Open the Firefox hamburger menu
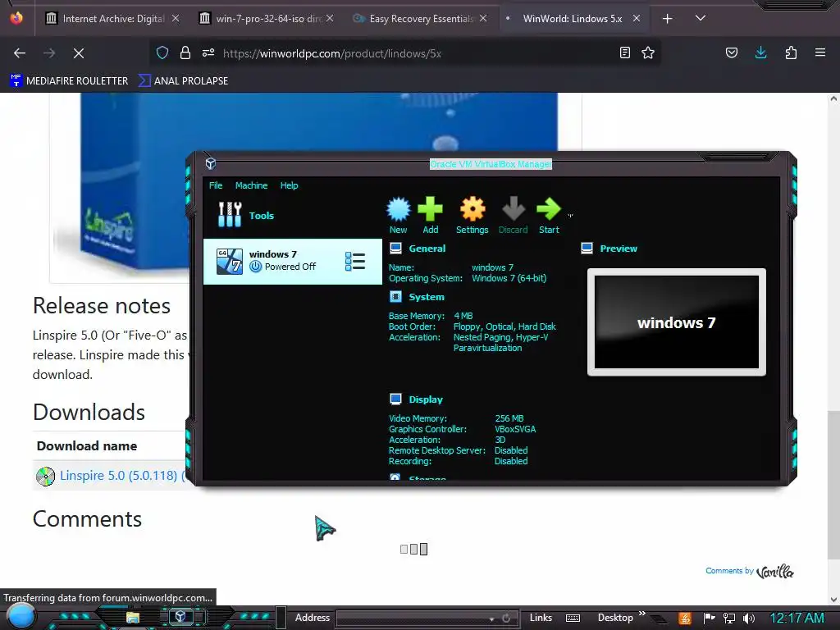The height and width of the screenshot is (630, 840). click(820, 52)
